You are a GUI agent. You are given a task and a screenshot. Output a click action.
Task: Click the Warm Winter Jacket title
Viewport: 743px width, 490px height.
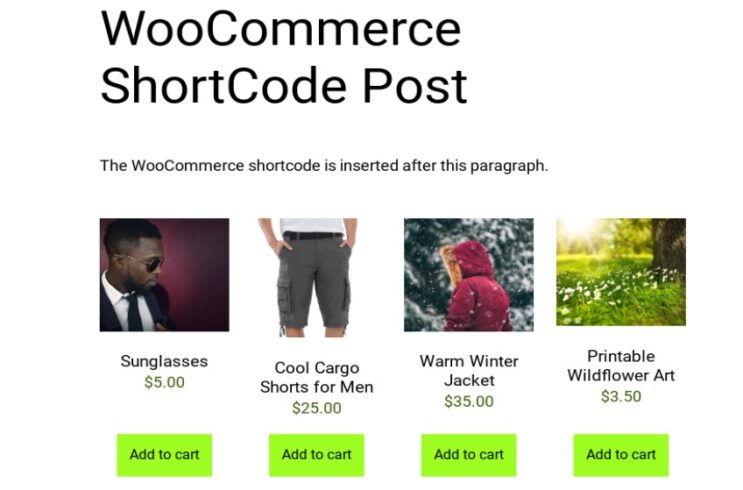(469, 371)
